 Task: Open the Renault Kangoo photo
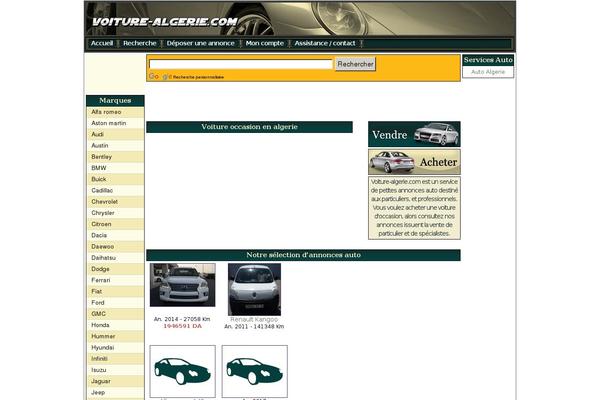[254, 289]
